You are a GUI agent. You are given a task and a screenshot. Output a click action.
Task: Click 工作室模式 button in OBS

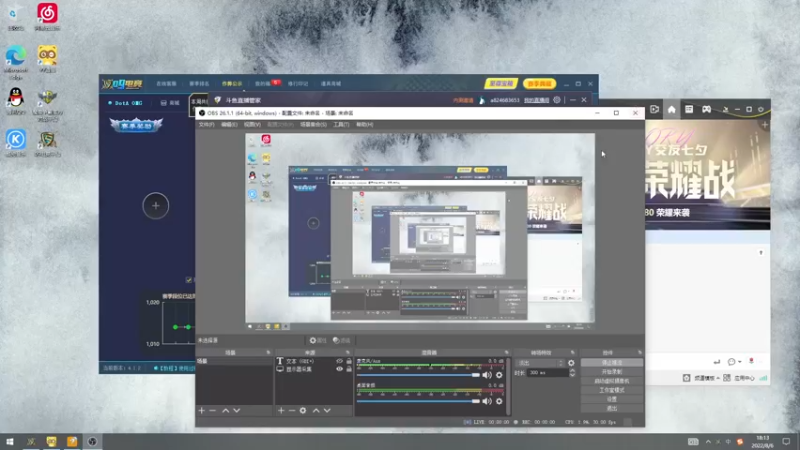pos(612,390)
